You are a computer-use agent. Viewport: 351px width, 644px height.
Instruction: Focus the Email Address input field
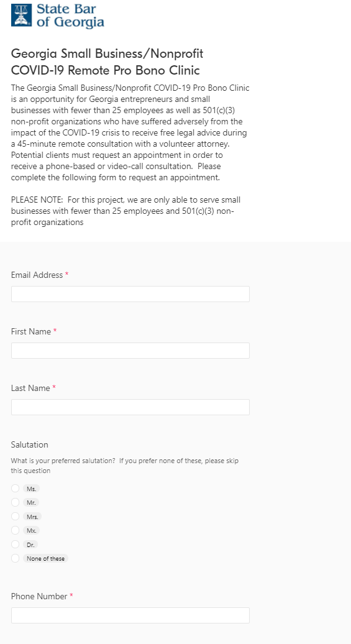tap(130, 294)
